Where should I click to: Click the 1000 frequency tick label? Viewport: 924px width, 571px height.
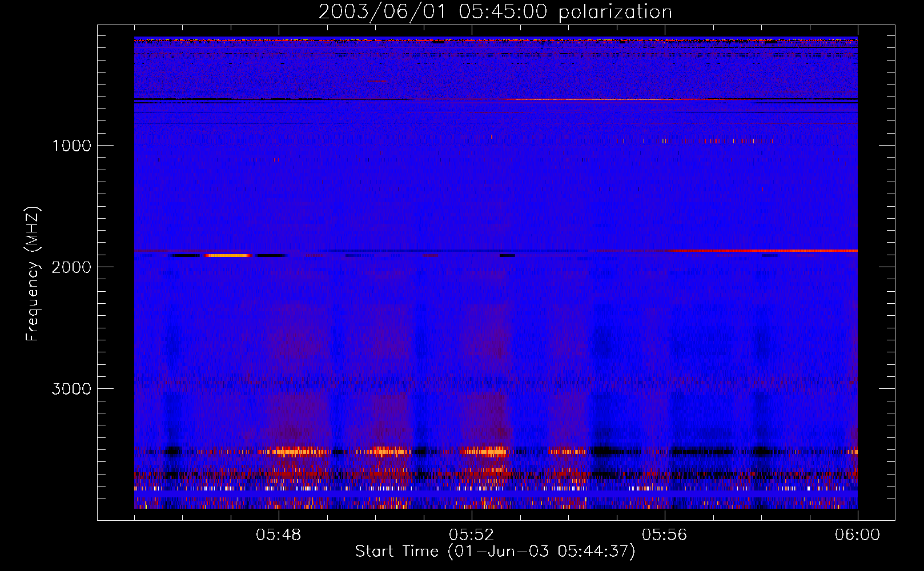[x=72, y=146]
